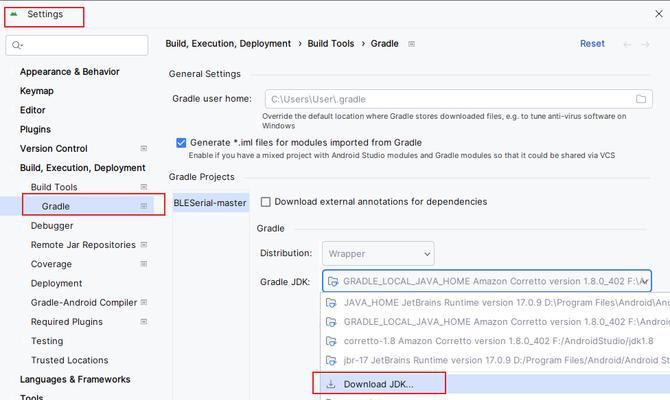Open the Gradle JDK combo box
The image size is (670, 400).
487,281
